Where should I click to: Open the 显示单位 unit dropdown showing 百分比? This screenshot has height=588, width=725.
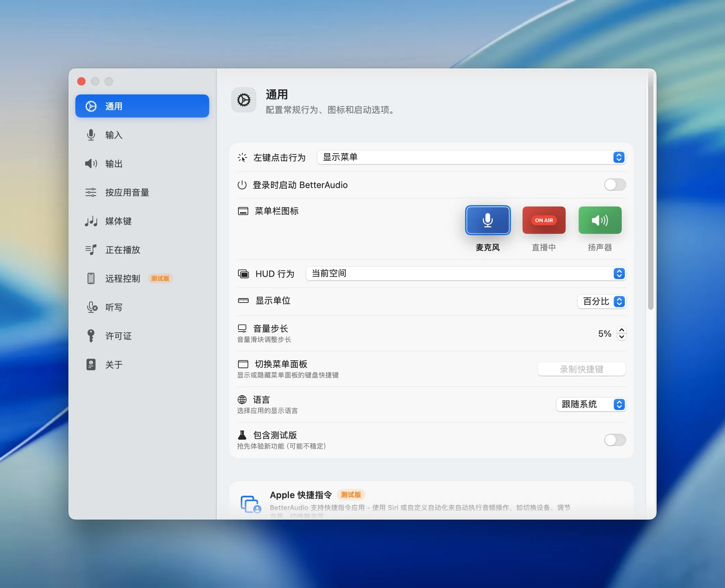tap(602, 302)
